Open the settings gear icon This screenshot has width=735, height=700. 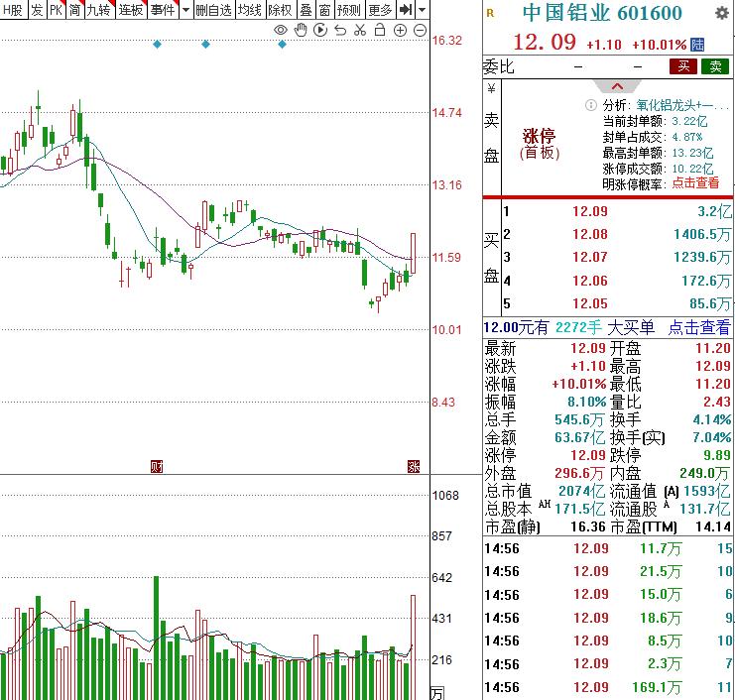[x=722, y=13]
